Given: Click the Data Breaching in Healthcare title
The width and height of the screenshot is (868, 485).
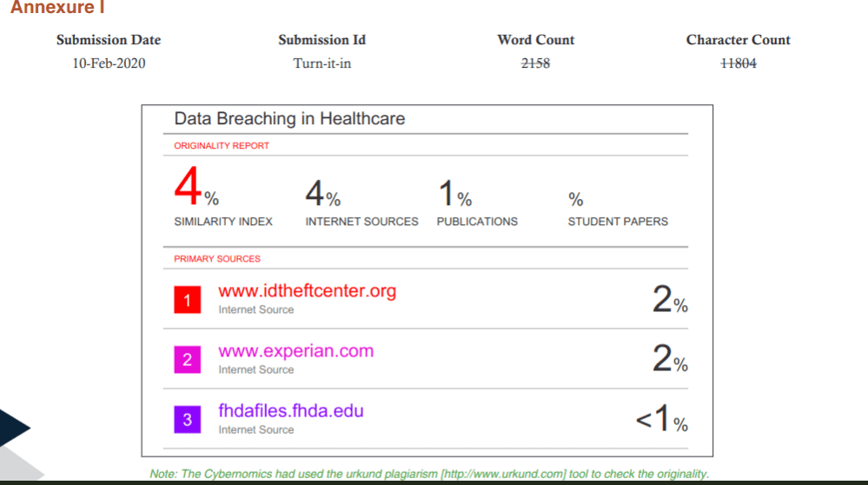Looking at the screenshot, I should pos(289,118).
